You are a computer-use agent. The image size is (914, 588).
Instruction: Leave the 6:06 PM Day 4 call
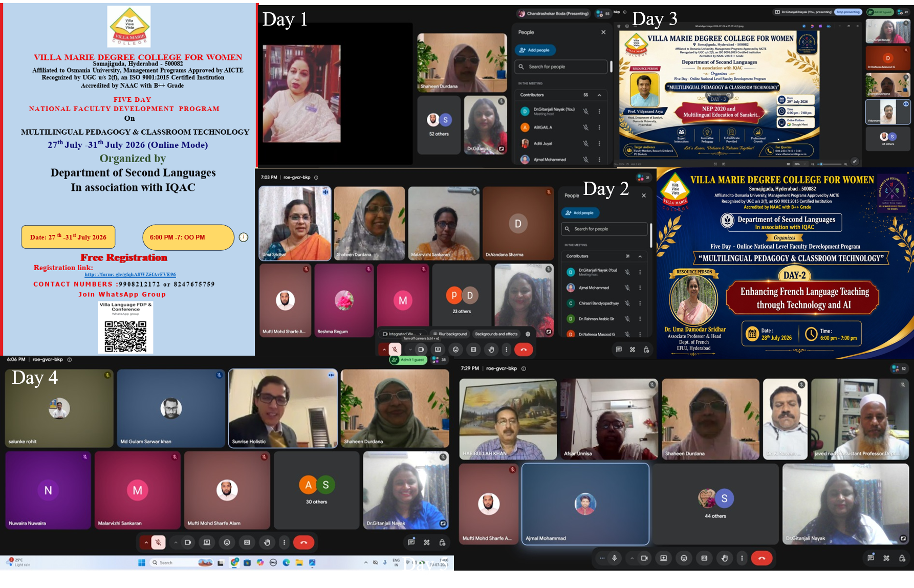pos(304,542)
